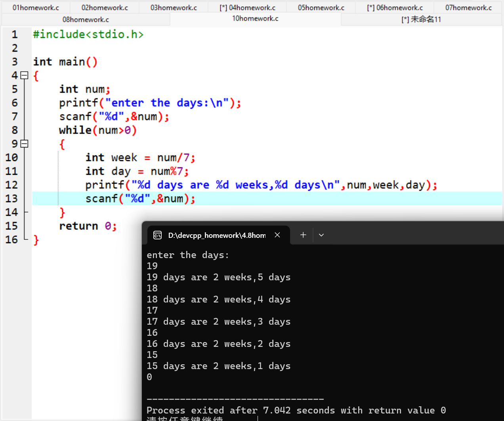Open the 03homework.c tab
Viewport: 504px width, 421px height.
(174, 8)
